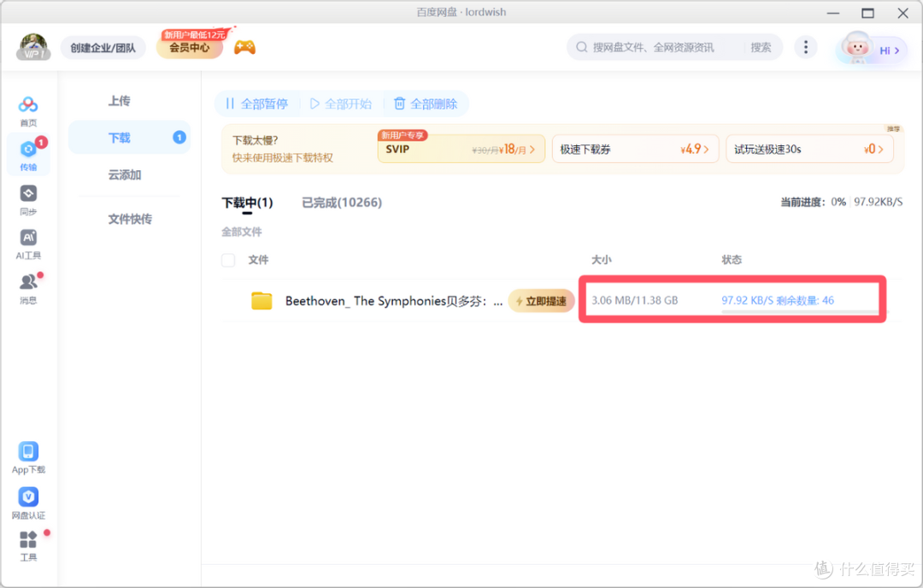
Task: Open the 同步 sync icon
Action: point(28,200)
